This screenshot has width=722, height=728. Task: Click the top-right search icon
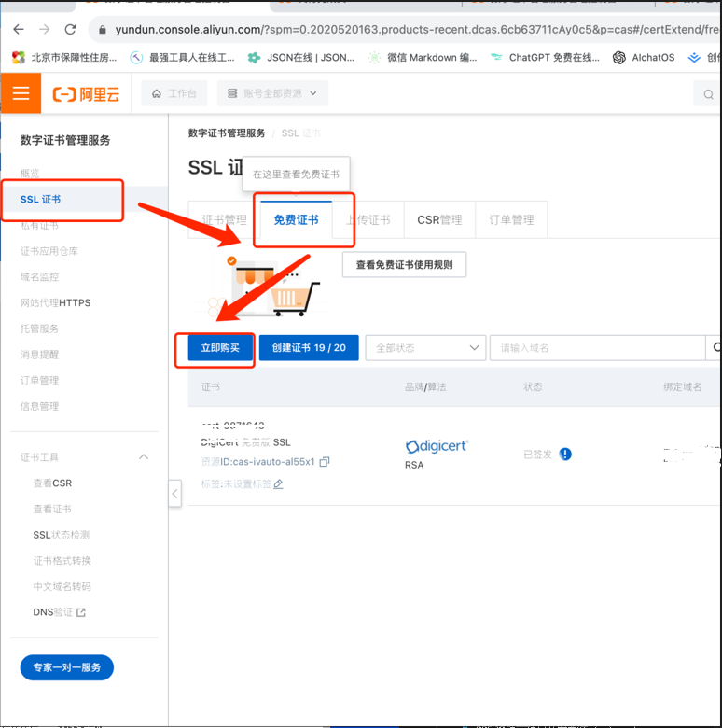(x=708, y=94)
